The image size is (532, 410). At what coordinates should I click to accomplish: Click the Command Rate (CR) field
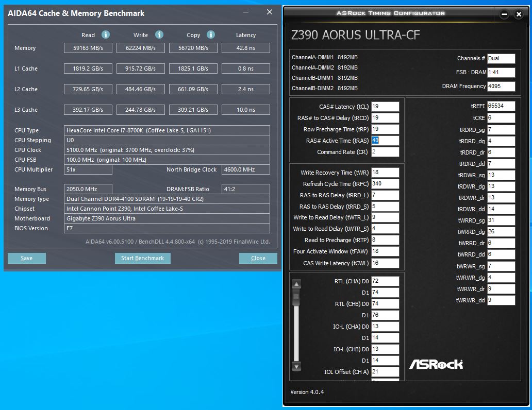385,152
